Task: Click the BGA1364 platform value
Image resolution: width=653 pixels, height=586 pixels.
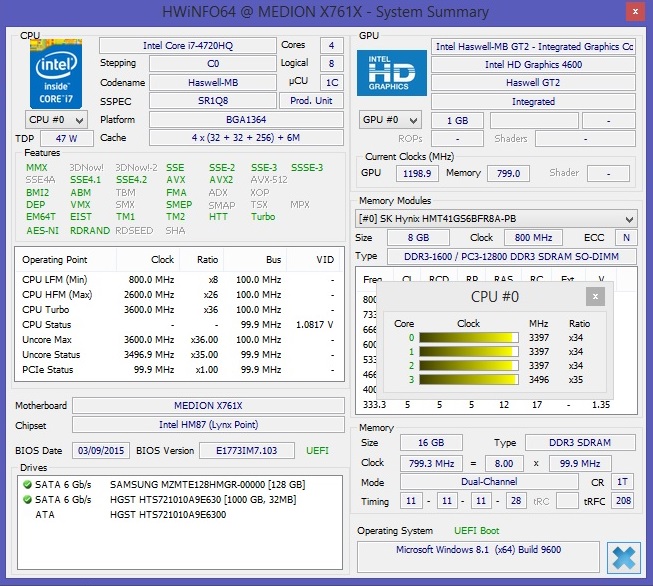Action: click(x=246, y=120)
